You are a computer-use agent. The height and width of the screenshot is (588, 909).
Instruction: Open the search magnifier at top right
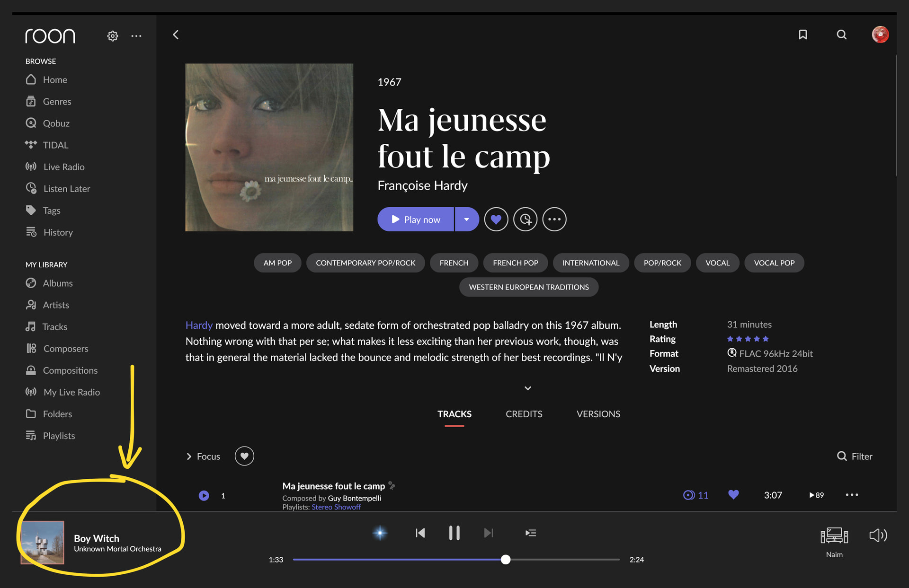[x=841, y=35]
